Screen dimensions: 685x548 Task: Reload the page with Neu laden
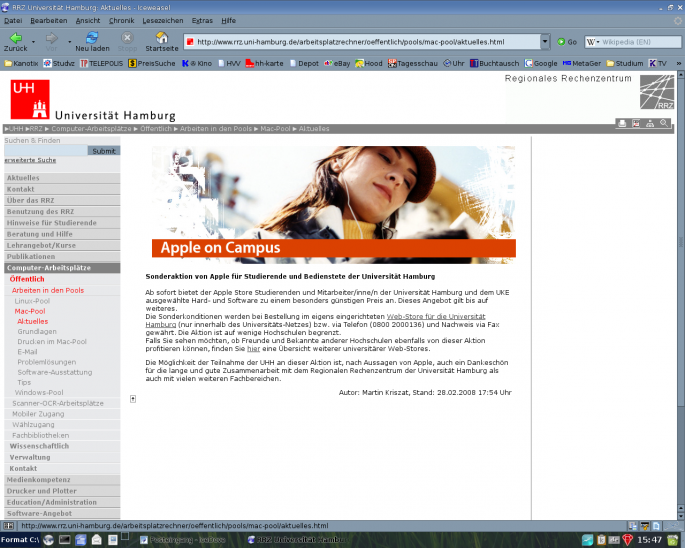(92, 42)
